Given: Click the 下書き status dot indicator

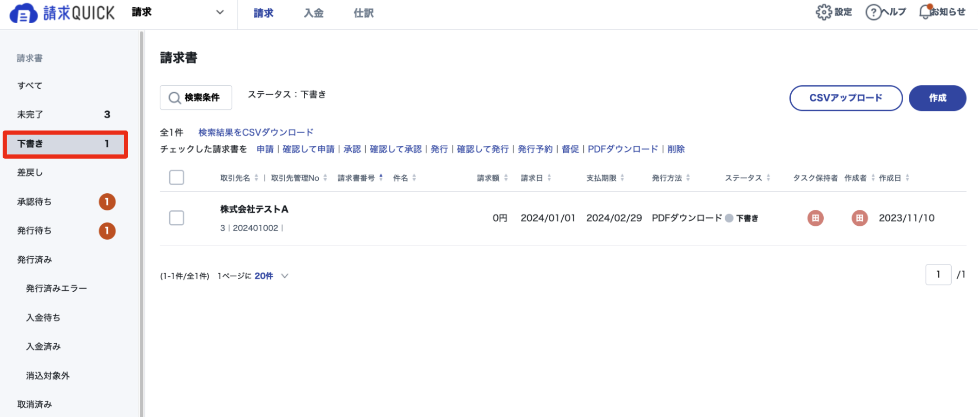Looking at the screenshot, I should (x=729, y=218).
